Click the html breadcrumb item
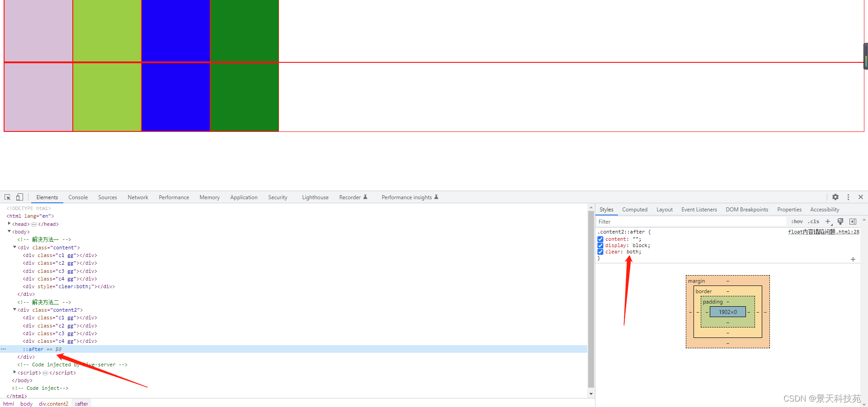The width and height of the screenshot is (868, 407). coord(9,403)
